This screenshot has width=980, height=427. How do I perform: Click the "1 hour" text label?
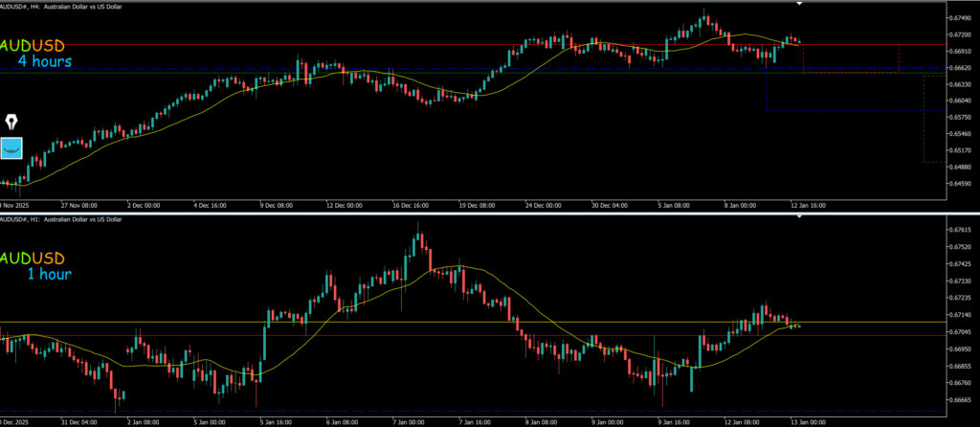48,275
